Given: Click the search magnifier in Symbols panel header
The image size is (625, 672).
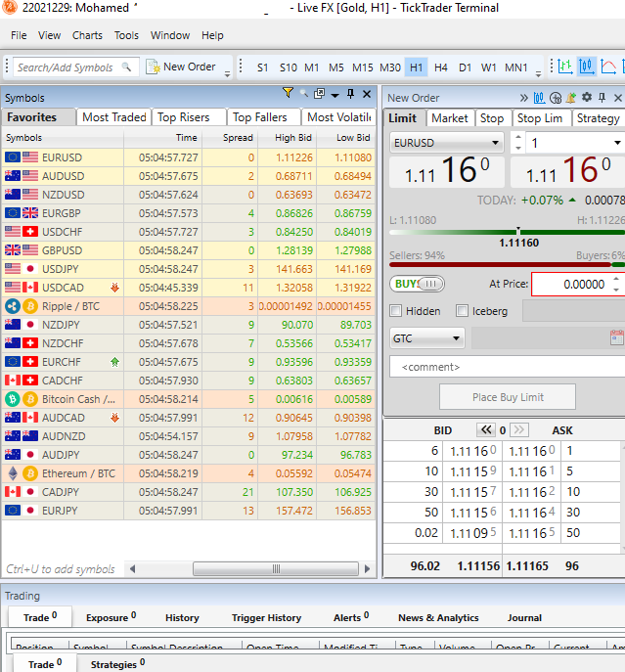Looking at the screenshot, I should (304, 94).
